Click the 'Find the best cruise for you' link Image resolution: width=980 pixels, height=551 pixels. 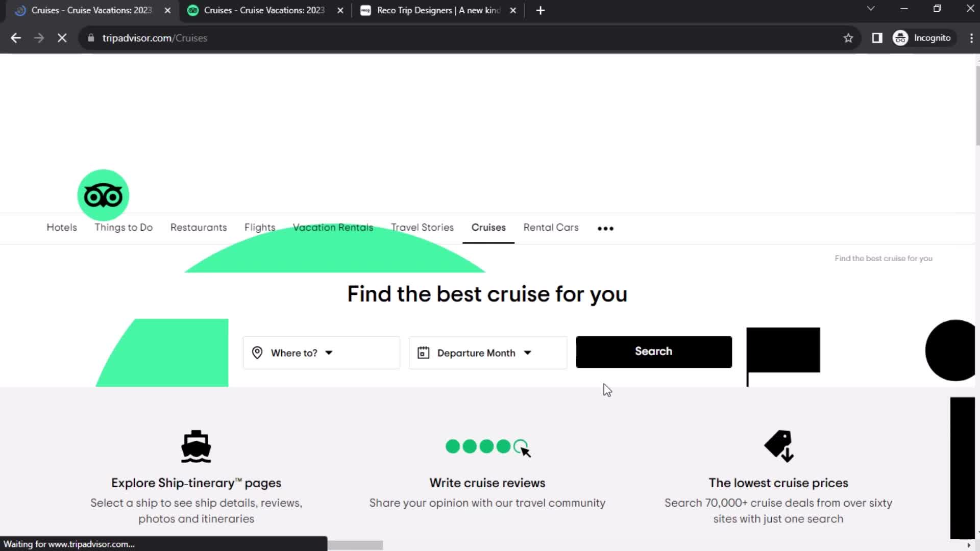(x=884, y=258)
